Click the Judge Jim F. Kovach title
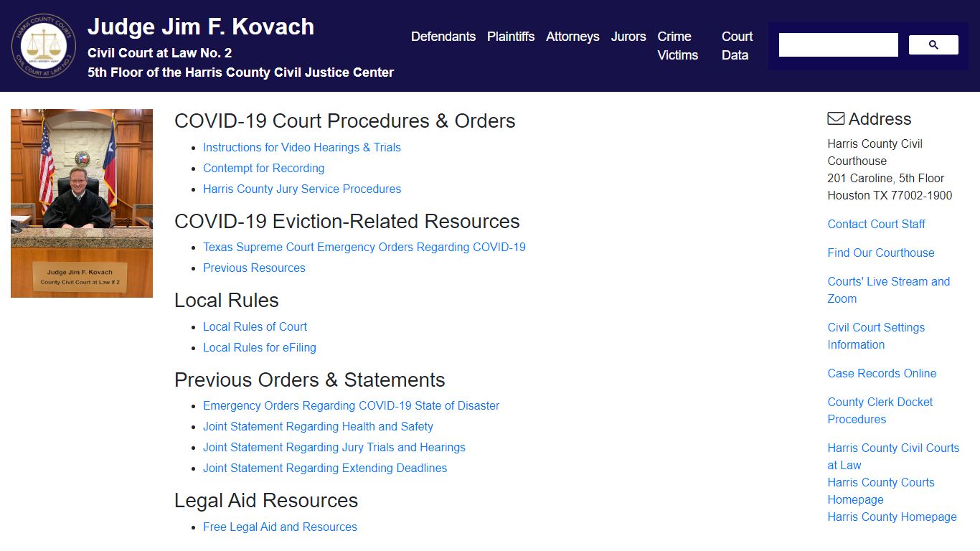Screen dimensions: 980x551 pyautogui.click(x=201, y=27)
